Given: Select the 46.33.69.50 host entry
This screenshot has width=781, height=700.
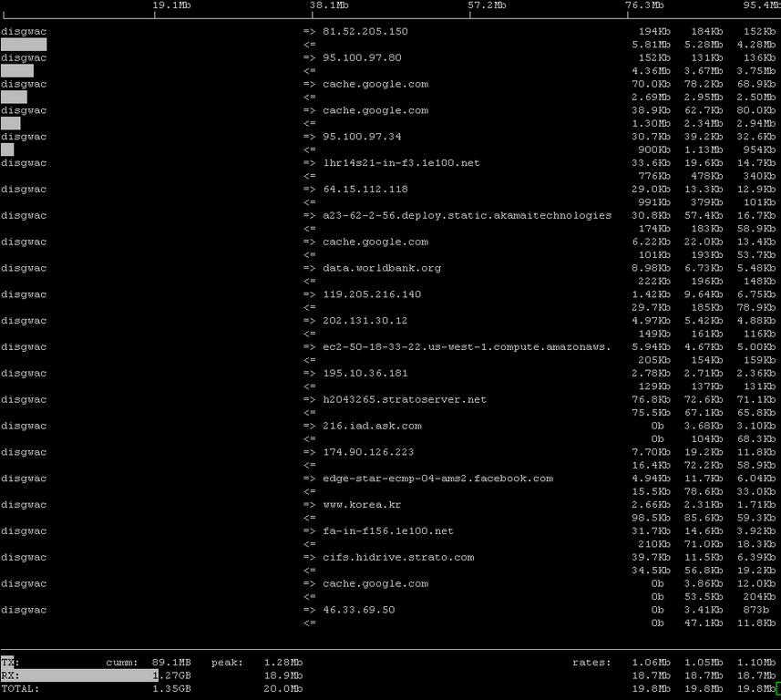Looking at the screenshot, I should click(x=358, y=610).
